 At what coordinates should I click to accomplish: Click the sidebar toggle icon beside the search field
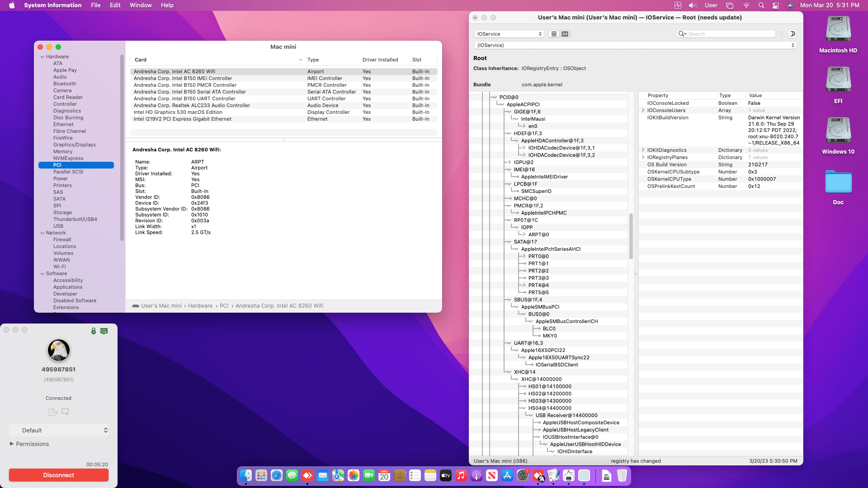pos(793,34)
